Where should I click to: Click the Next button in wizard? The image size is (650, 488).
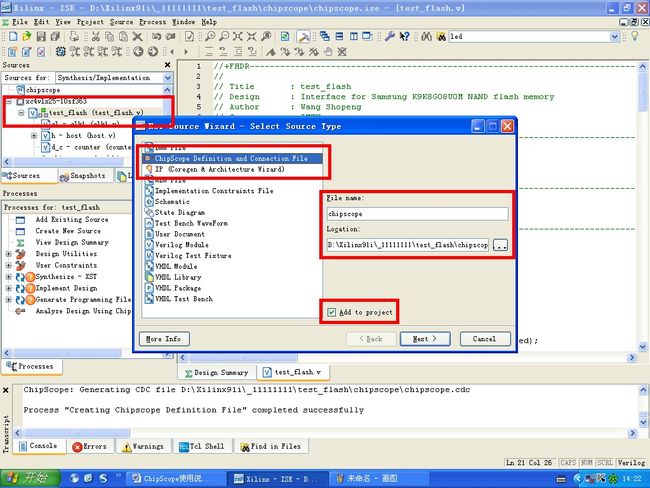coord(425,339)
